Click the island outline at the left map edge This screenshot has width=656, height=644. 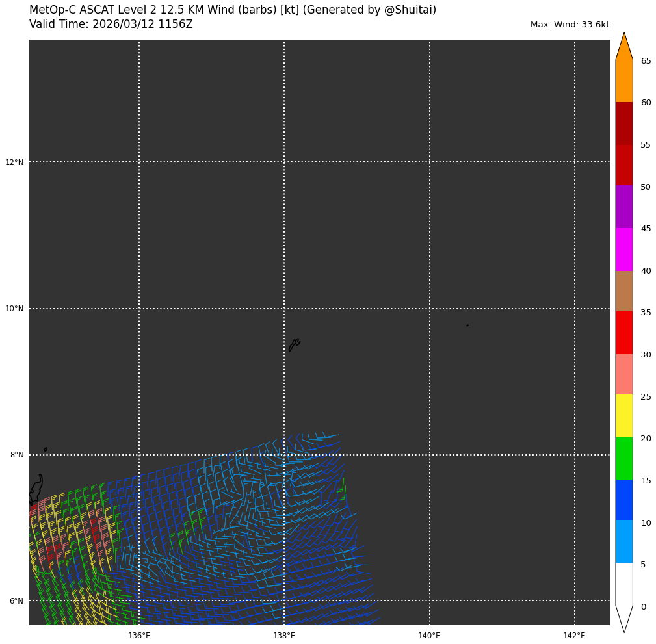click(x=36, y=489)
